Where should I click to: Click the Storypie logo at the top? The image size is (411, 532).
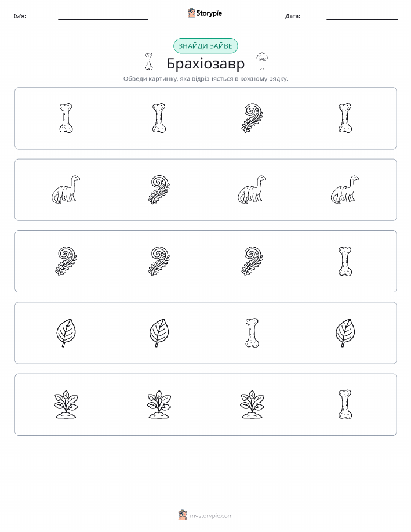(x=205, y=13)
